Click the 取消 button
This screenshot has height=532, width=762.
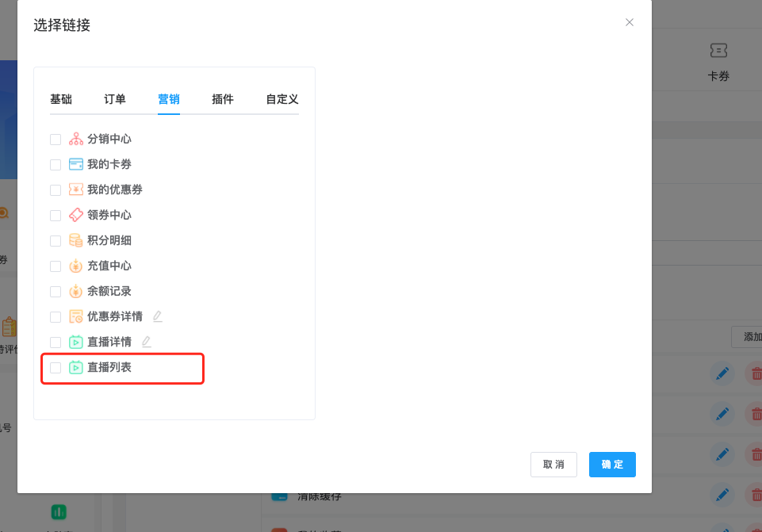[553, 465]
